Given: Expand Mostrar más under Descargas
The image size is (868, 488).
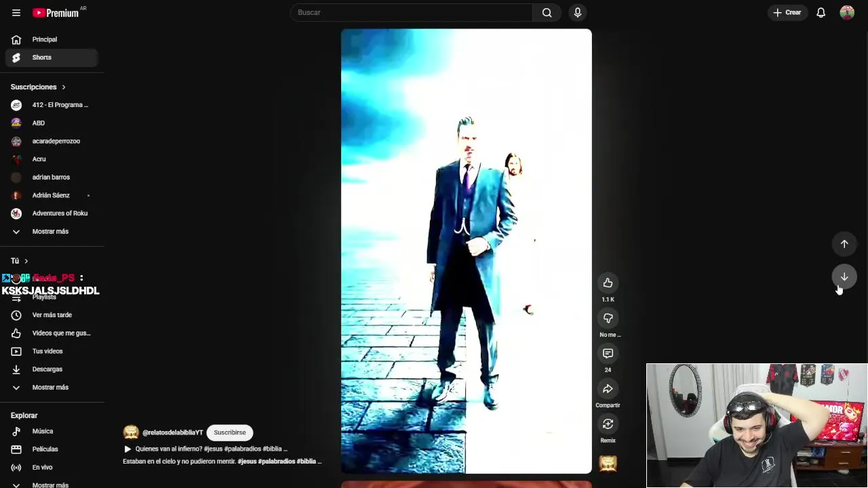Looking at the screenshot, I should [x=52, y=387].
